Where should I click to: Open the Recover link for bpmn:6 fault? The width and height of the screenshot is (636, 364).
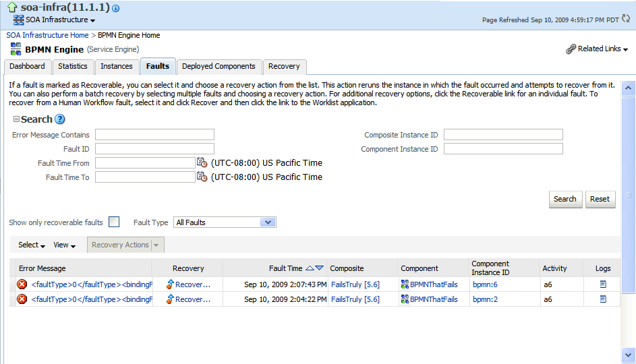(193, 284)
